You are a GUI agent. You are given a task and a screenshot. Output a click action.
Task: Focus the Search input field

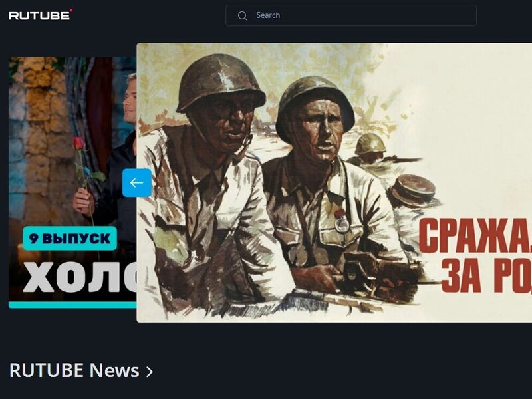point(351,15)
